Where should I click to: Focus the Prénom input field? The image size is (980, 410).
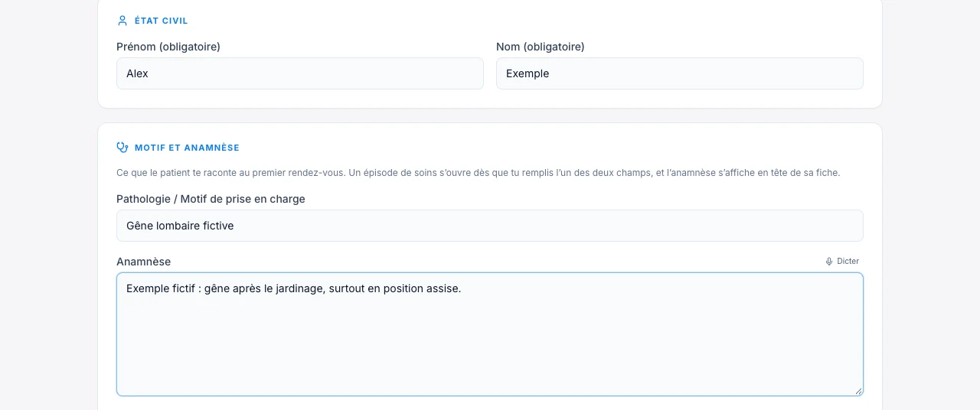click(300, 73)
